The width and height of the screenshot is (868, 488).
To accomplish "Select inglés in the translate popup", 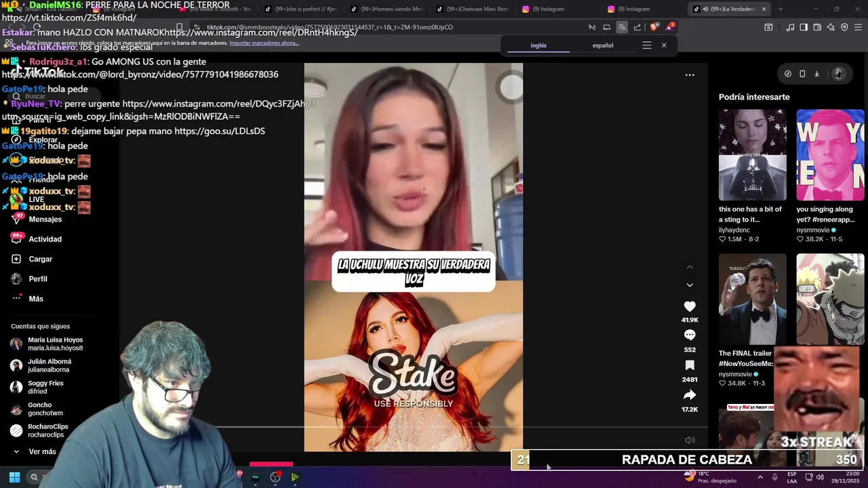I will pos(538,45).
